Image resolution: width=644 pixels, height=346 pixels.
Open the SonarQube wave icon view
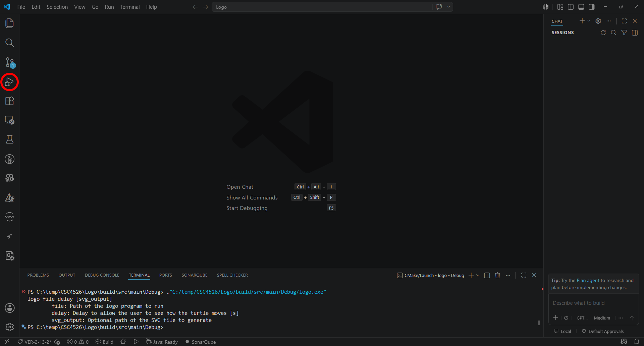click(9, 217)
